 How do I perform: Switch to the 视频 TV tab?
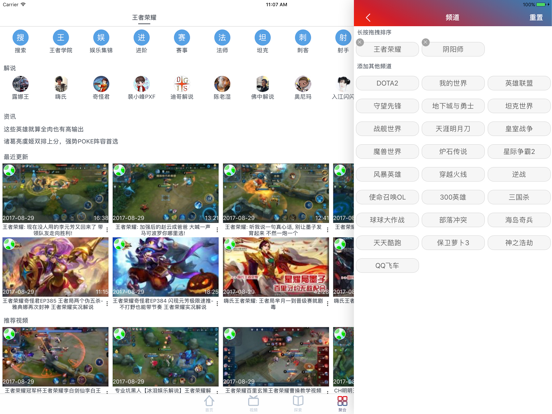(253, 403)
